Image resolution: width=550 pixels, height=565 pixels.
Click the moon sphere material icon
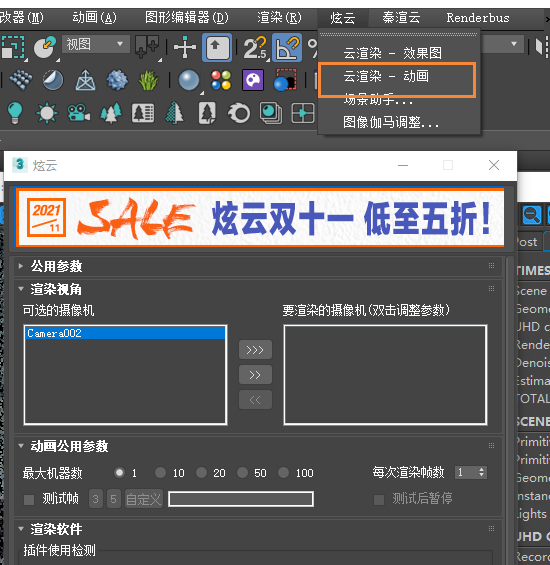53,80
